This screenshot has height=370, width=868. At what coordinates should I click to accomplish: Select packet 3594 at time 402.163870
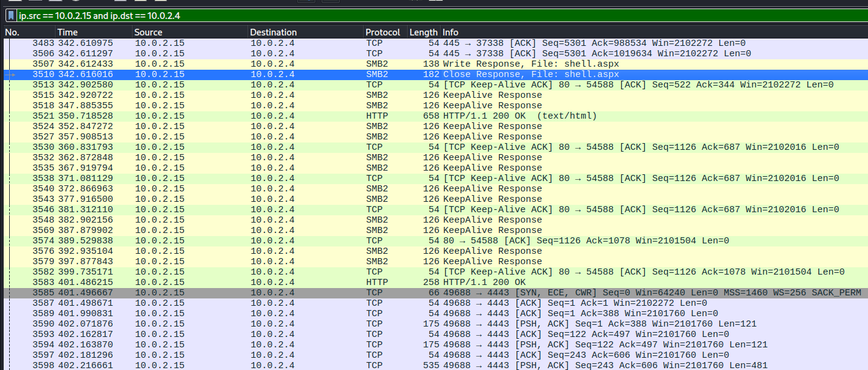point(435,345)
